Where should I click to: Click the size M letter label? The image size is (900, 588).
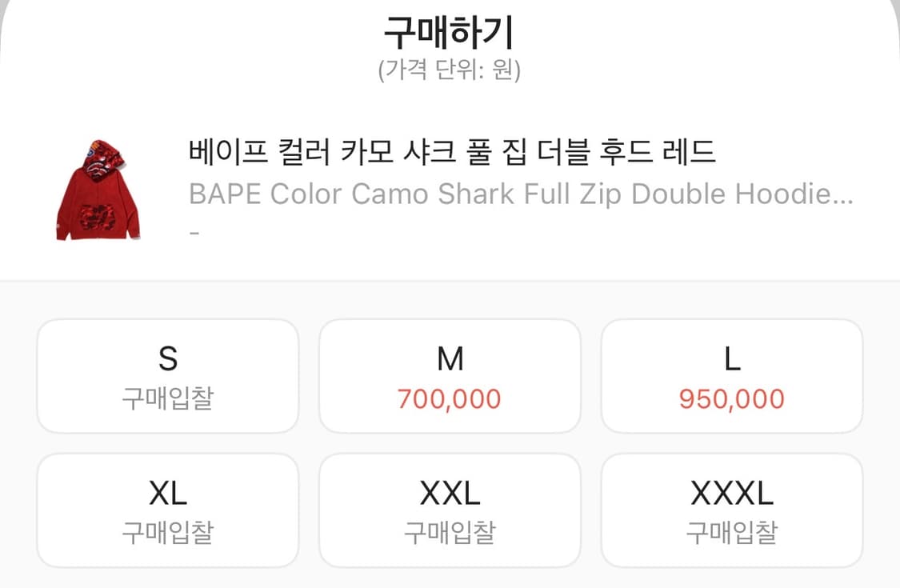(x=450, y=359)
